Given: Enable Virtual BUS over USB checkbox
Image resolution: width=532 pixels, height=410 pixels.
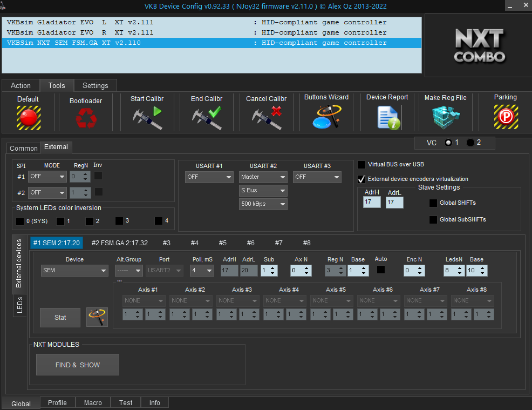Looking at the screenshot, I should click(362, 165).
